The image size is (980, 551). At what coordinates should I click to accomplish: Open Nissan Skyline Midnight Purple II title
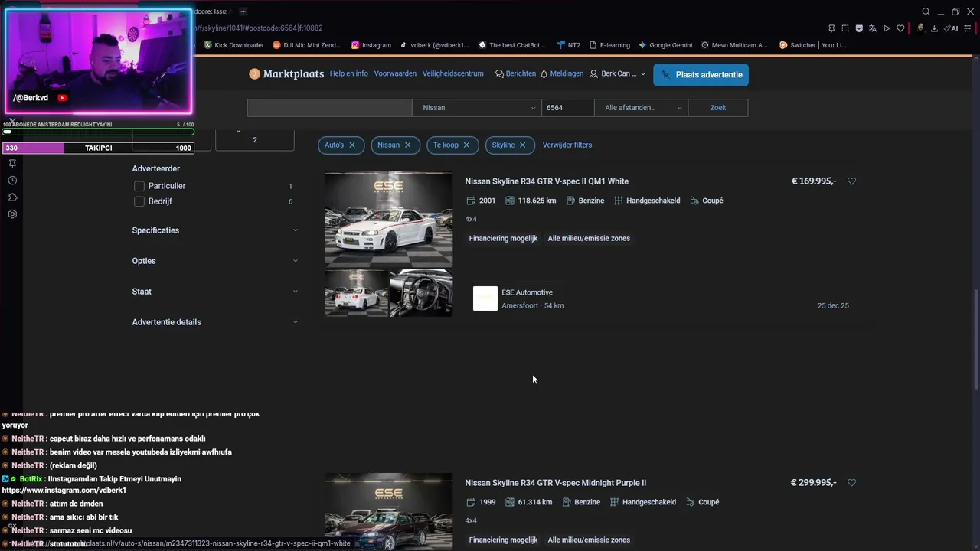(x=556, y=483)
